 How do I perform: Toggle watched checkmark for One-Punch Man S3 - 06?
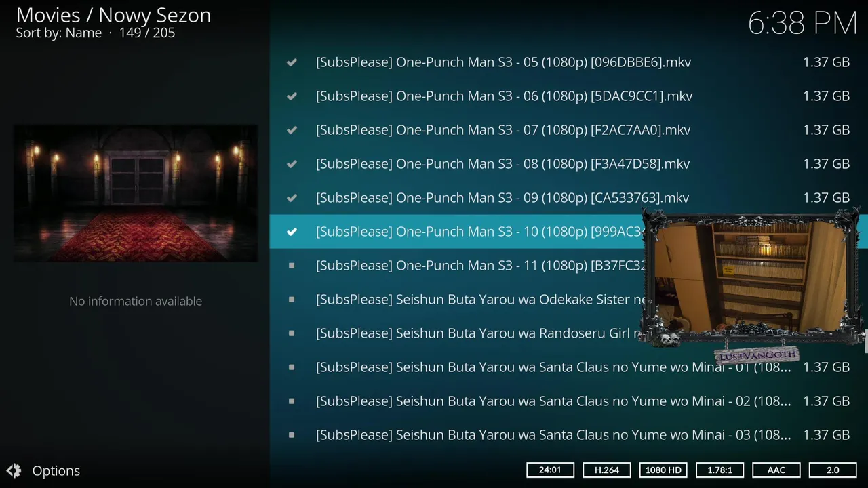pyautogui.click(x=292, y=96)
